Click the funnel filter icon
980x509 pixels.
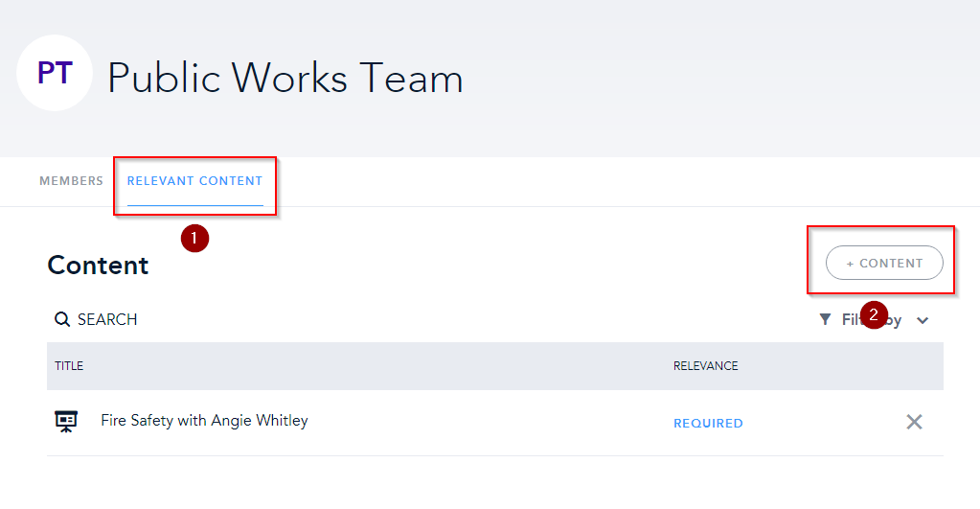[825, 319]
